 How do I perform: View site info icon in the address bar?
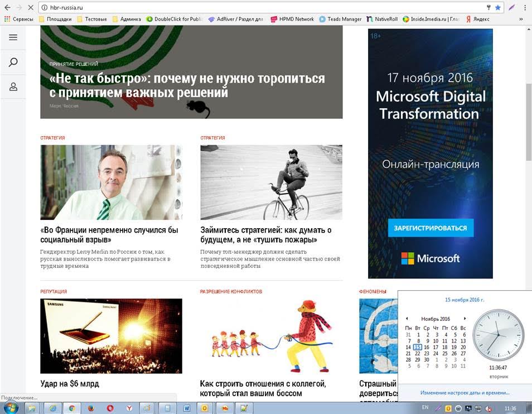tap(45, 7)
